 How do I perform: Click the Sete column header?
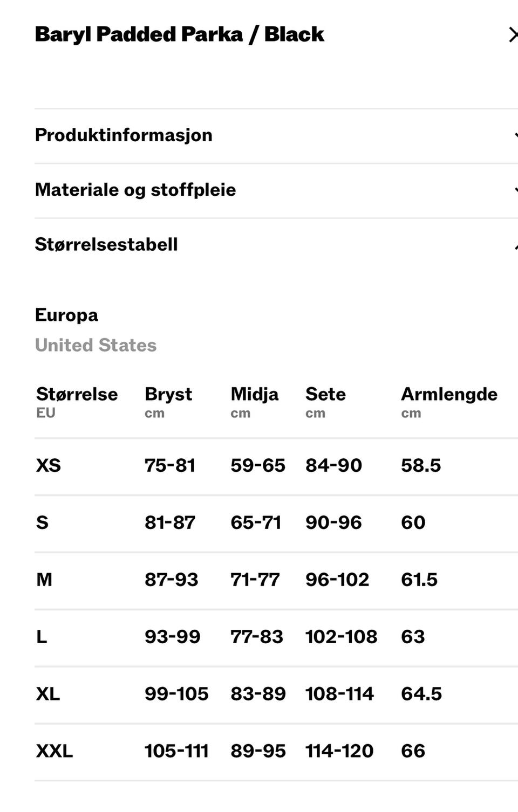[x=325, y=394]
